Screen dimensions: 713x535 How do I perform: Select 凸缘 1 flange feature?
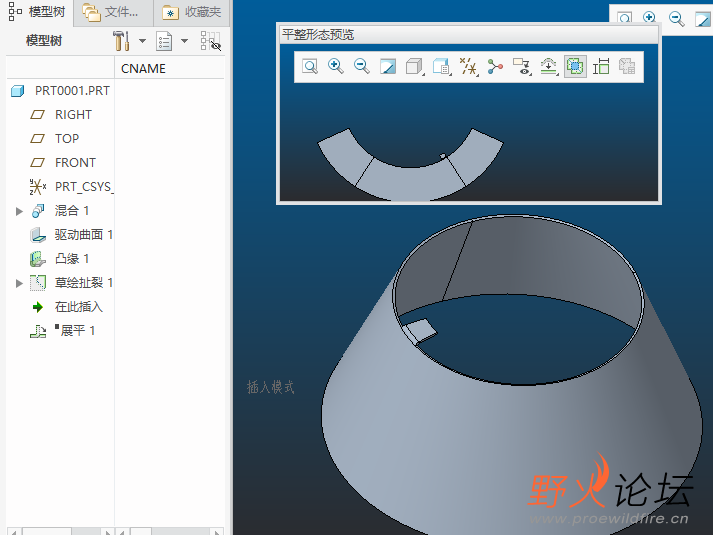72,259
